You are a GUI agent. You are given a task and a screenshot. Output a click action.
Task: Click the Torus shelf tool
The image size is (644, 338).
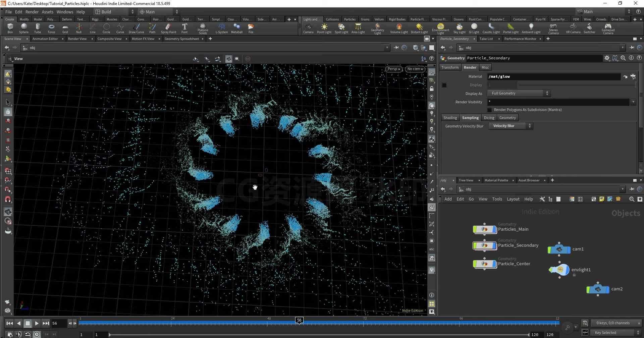pos(51,29)
